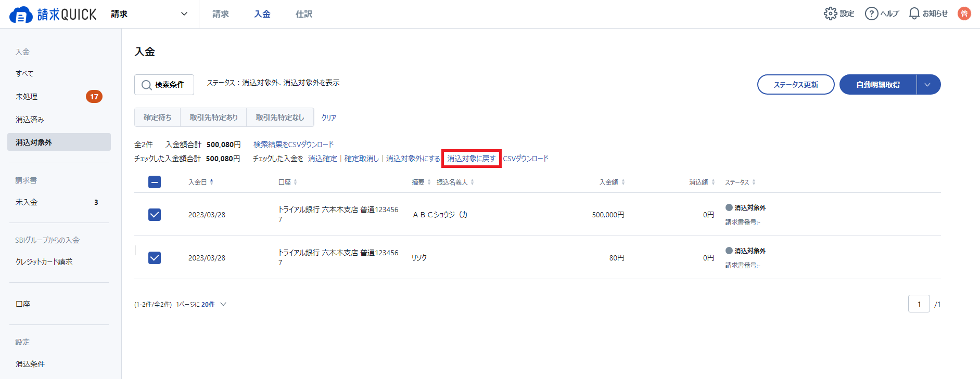Open the ヘルプ question mark icon

coord(871,14)
